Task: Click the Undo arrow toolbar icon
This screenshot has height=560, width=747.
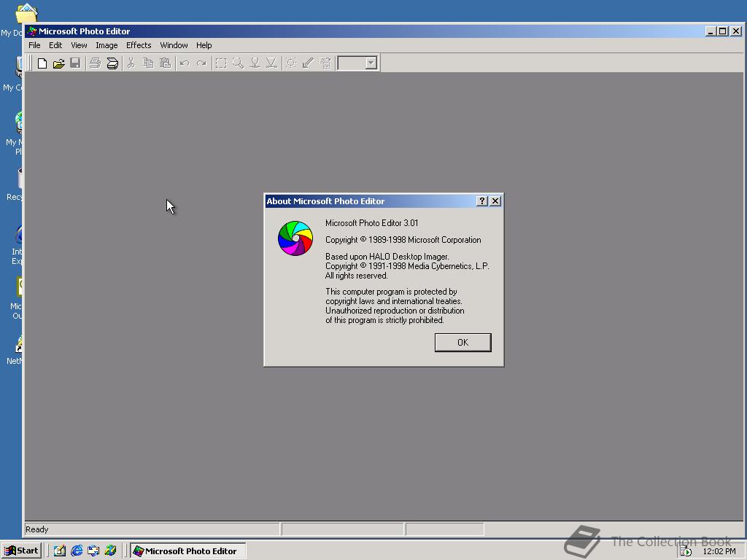Action: [185, 63]
